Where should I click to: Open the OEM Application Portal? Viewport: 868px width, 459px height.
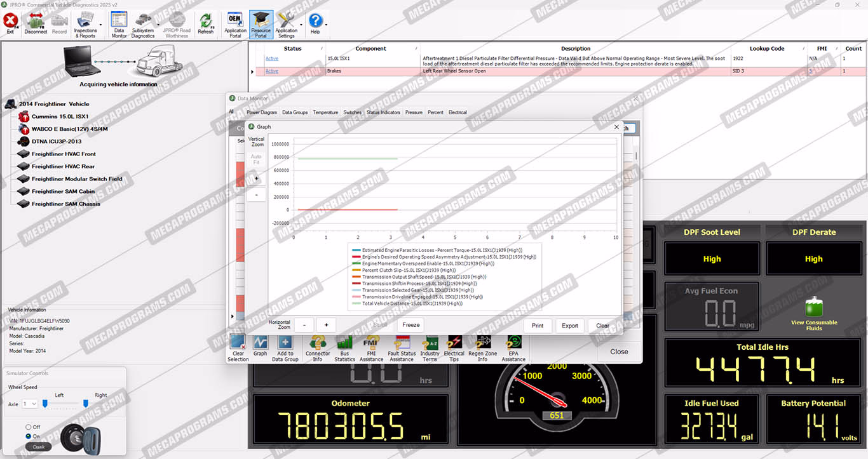pyautogui.click(x=235, y=25)
